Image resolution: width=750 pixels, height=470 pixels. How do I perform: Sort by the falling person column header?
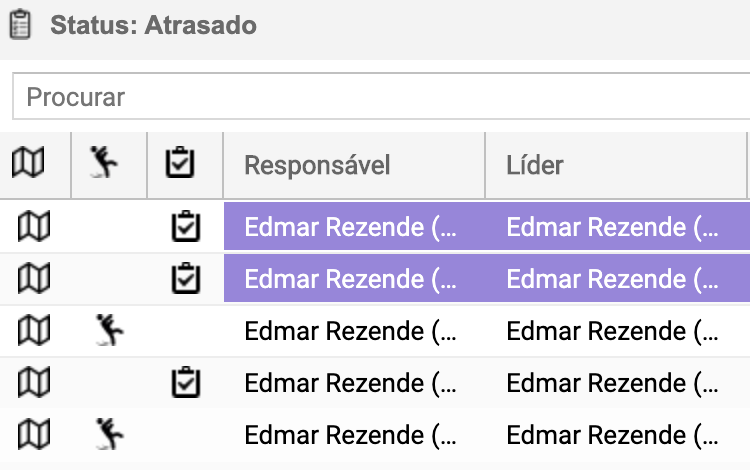pos(104,162)
